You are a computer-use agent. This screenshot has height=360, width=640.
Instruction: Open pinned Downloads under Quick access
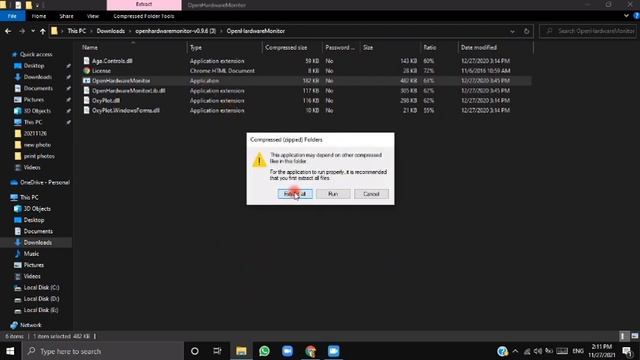[x=37, y=77]
